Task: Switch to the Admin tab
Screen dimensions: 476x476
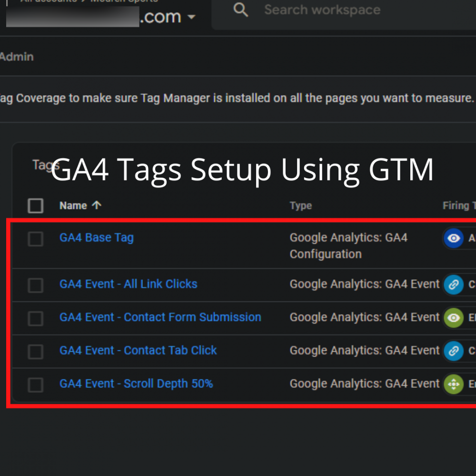Action: coord(16,57)
